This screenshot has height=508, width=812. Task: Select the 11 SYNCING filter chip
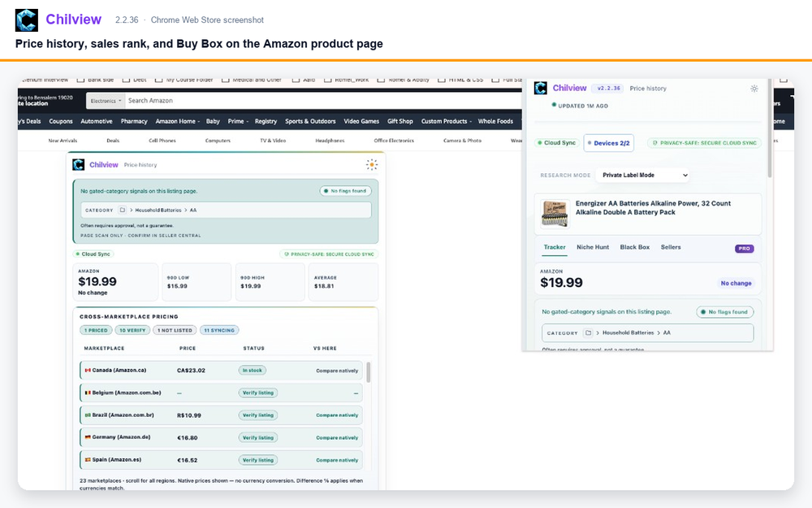point(219,330)
